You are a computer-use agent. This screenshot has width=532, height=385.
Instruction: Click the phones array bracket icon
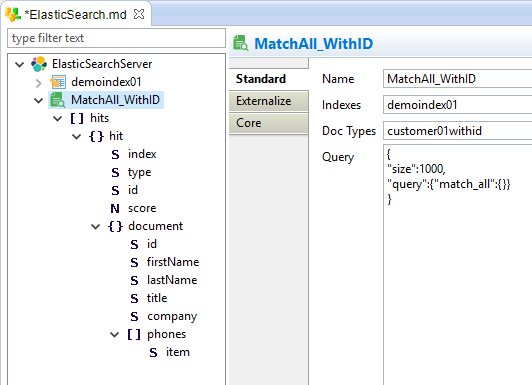(134, 334)
